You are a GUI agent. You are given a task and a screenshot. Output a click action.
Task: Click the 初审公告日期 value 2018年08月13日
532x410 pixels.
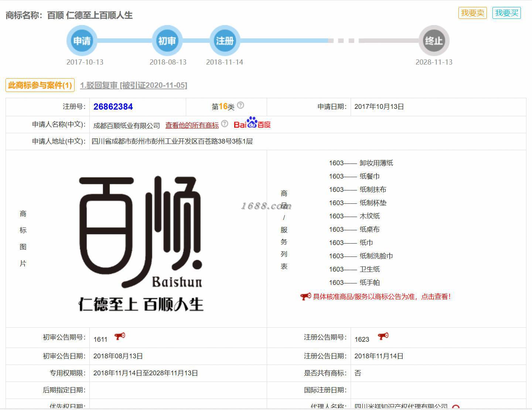(118, 356)
